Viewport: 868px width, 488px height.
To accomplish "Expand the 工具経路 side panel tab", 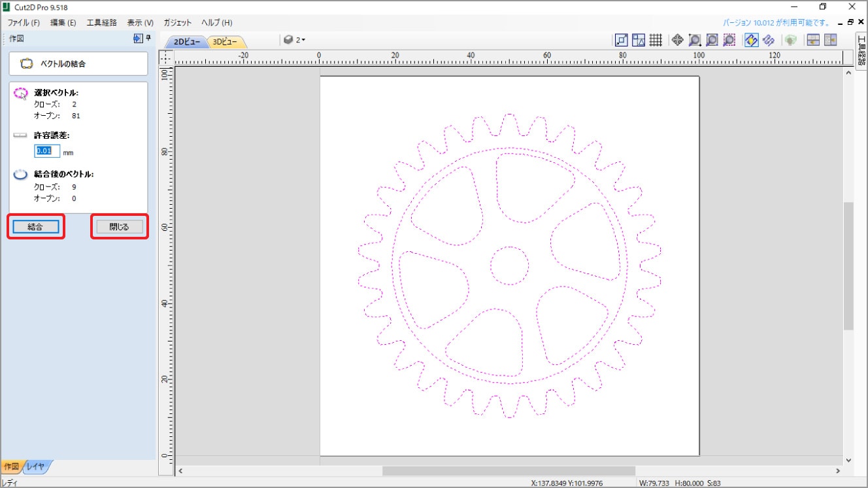I will point(861,51).
